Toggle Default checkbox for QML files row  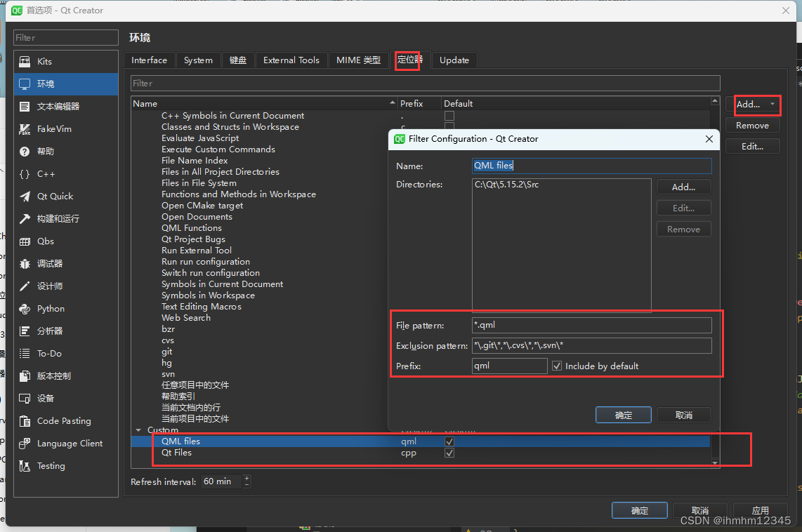tap(449, 441)
